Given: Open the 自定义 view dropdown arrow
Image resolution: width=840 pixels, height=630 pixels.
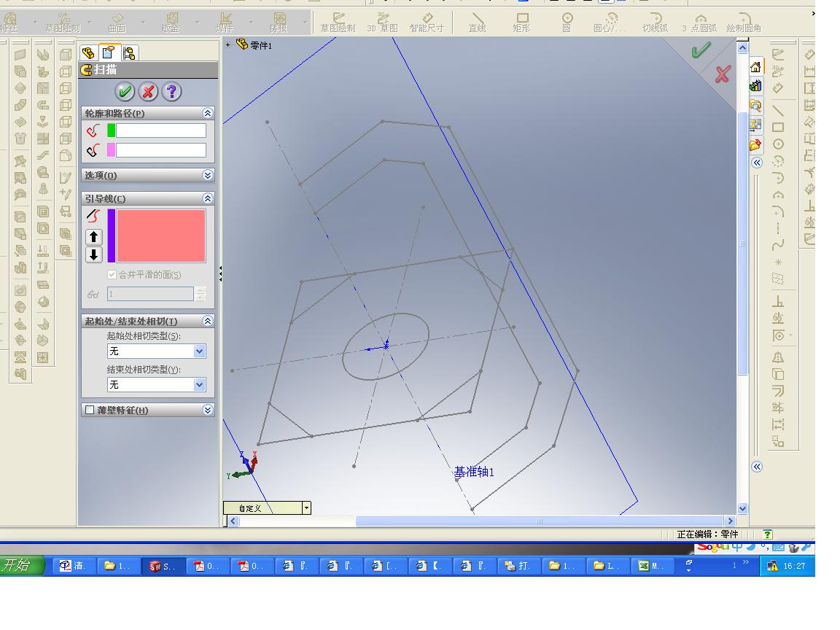Looking at the screenshot, I should 306,507.
